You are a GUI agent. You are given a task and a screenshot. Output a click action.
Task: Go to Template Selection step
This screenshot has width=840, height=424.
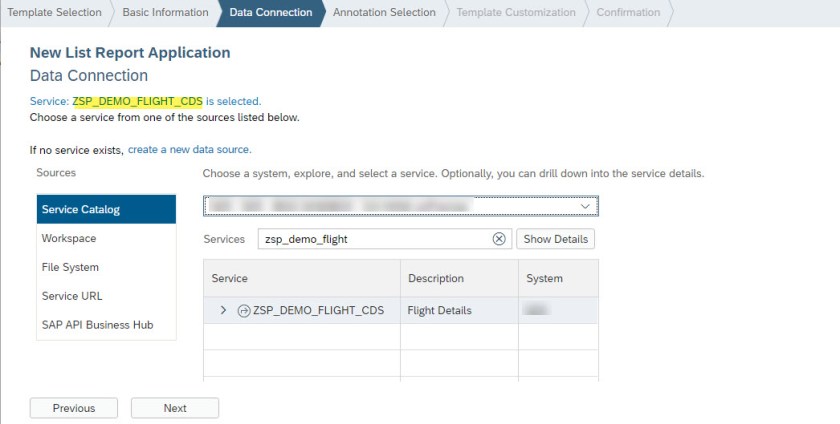click(x=55, y=13)
